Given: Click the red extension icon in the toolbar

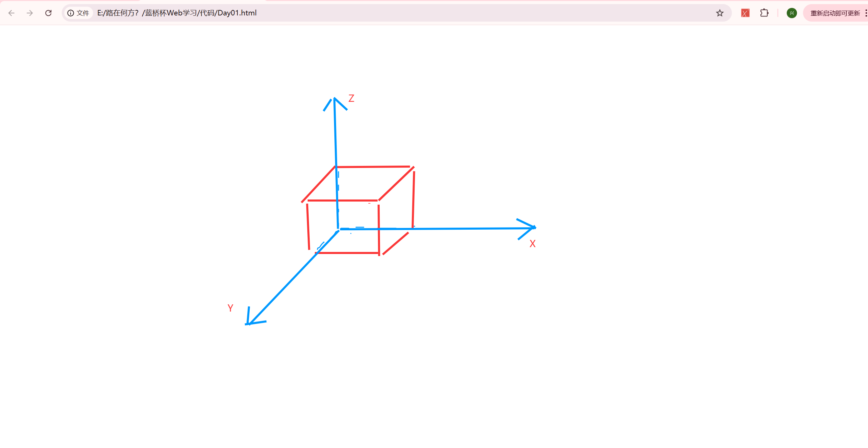Looking at the screenshot, I should pyautogui.click(x=745, y=13).
